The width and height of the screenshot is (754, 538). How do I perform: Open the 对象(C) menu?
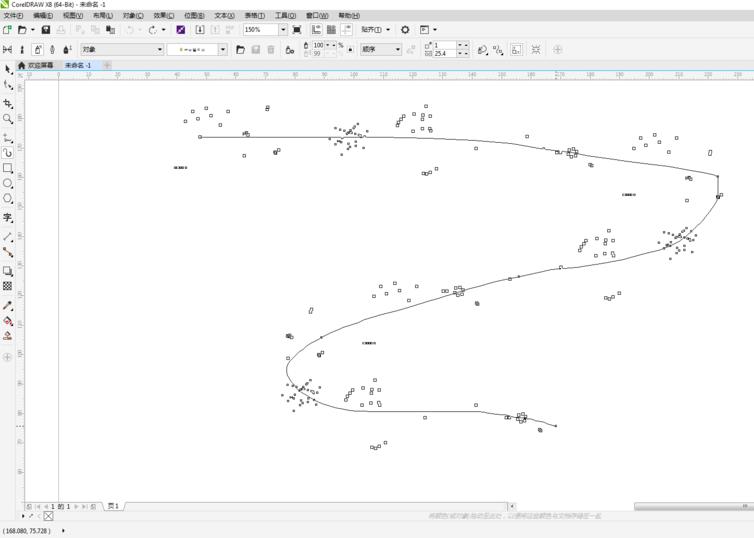click(x=133, y=15)
